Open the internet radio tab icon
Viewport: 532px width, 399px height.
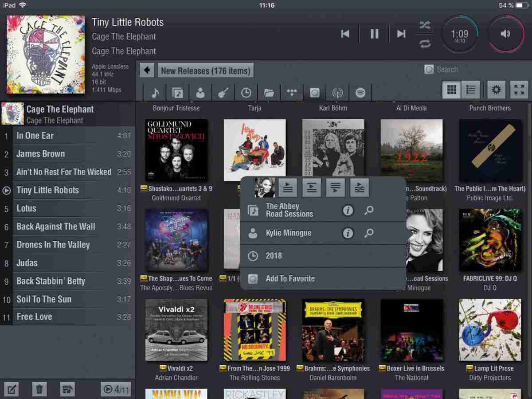(337, 93)
